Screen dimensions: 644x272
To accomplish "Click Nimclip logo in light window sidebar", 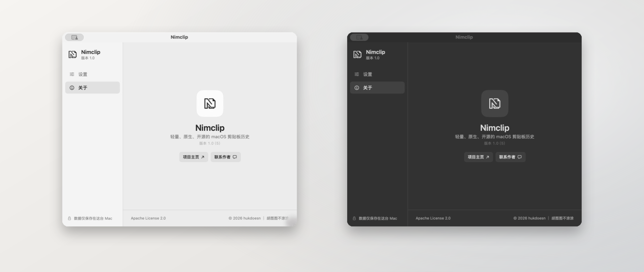I will (73, 54).
